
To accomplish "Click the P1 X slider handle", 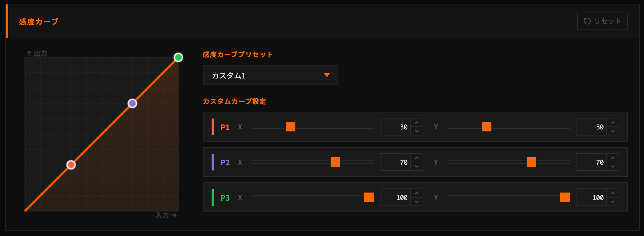I will click(x=291, y=127).
